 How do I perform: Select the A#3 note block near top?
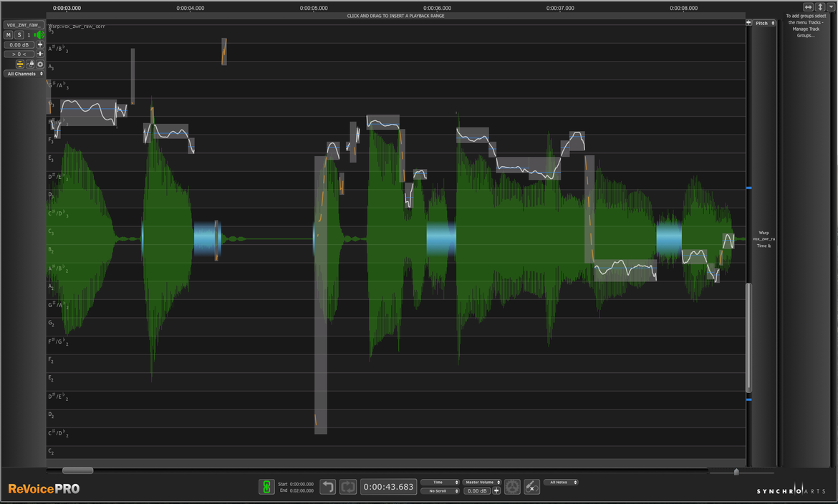224,52
